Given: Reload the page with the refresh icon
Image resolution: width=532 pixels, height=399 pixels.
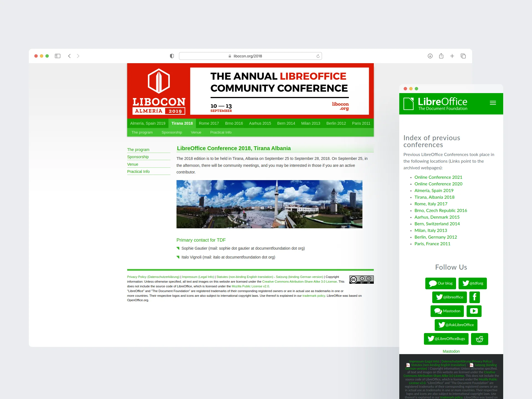Looking at the screenshot, I should click(318, 56).
